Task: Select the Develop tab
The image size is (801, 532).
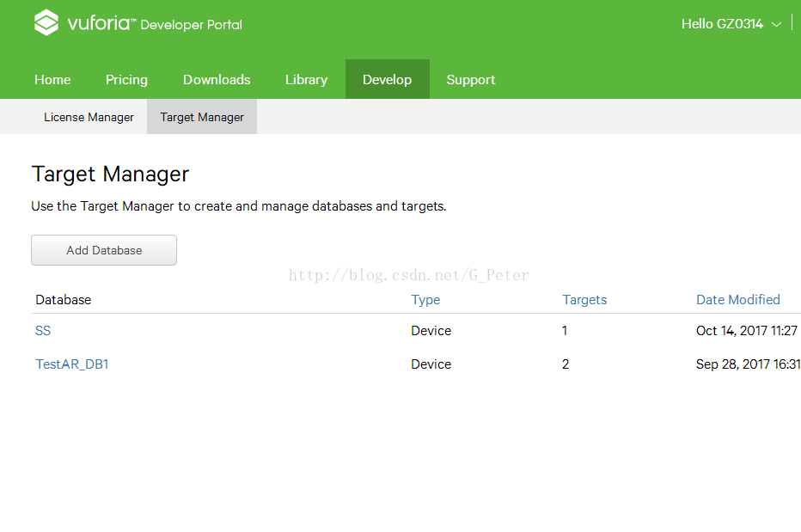Action: [388, 79]
